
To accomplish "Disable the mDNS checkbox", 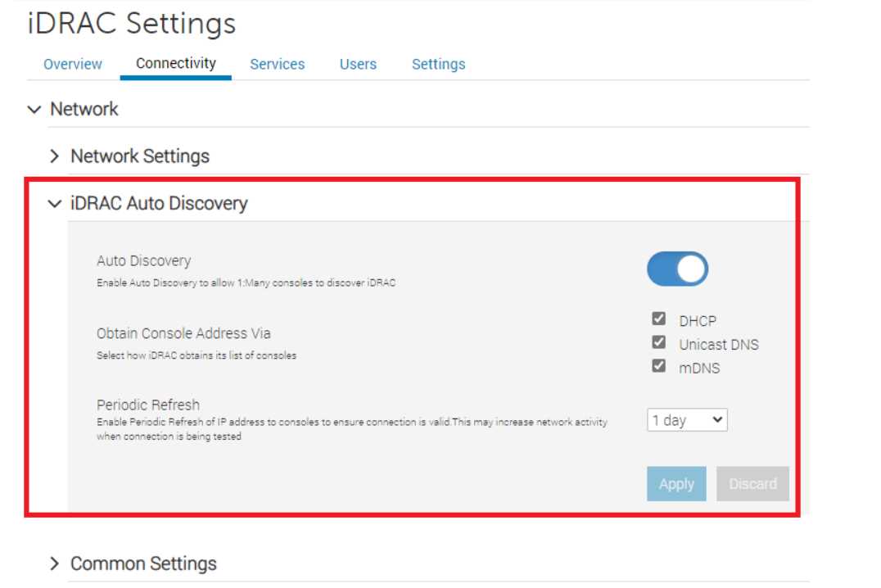I will (658, 366).
